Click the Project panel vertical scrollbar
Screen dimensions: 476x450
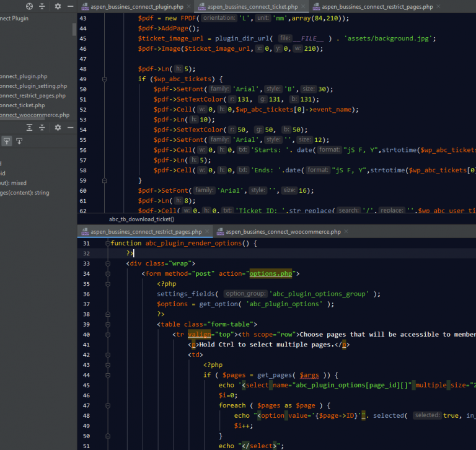click(x=74, y=29)
